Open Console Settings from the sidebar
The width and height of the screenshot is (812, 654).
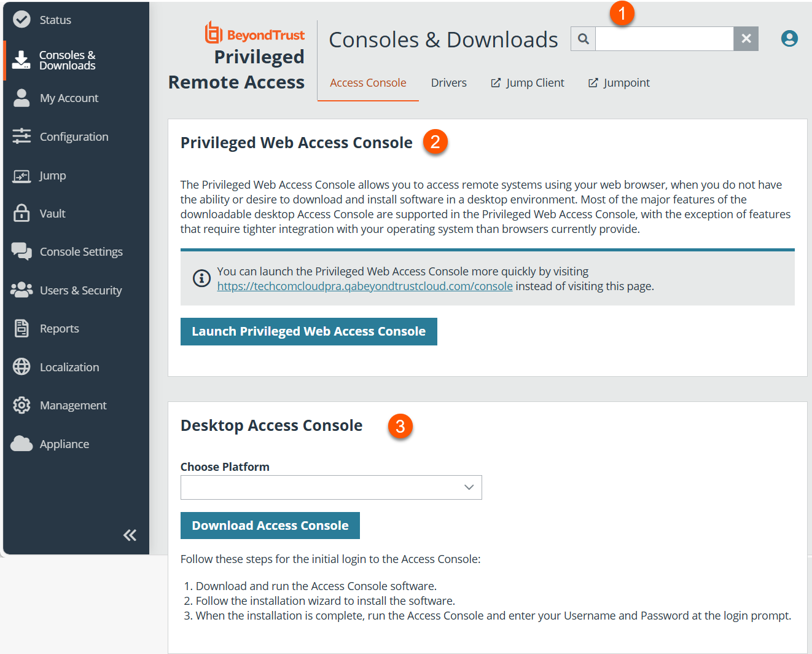coord(81,252)
